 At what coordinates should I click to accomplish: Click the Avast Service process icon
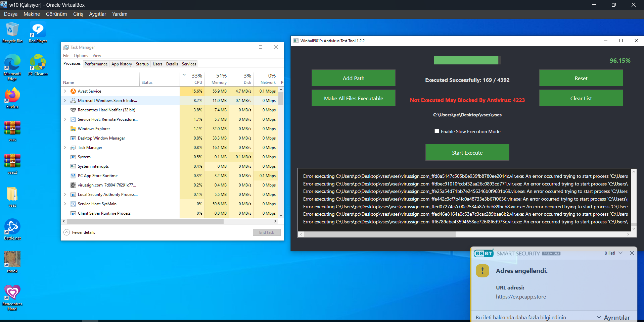73,91
